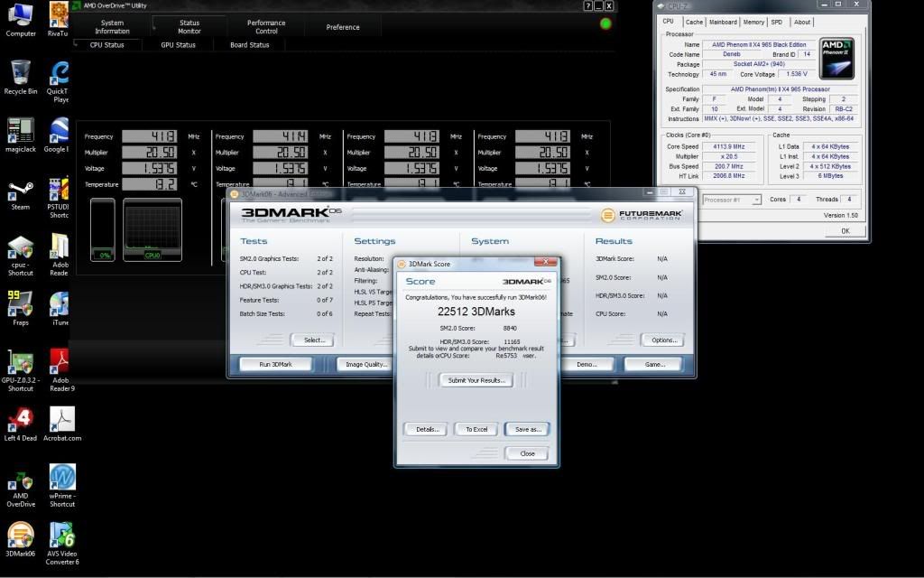Image resolution: width=924 pixels, height=578 pixels.
Task: Select the Core Speed value in CPU-Z
Action: pyautogui.click(x=728, y=147)
